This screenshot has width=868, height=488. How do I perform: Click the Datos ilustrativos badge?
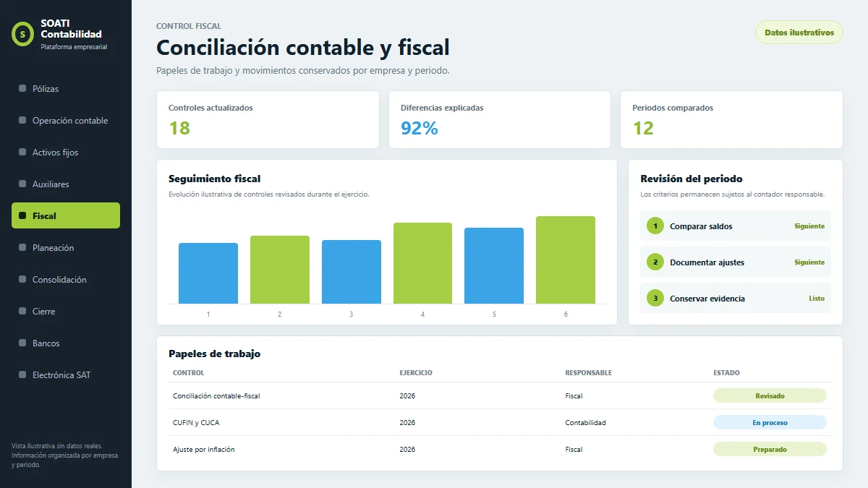(799, 33)
